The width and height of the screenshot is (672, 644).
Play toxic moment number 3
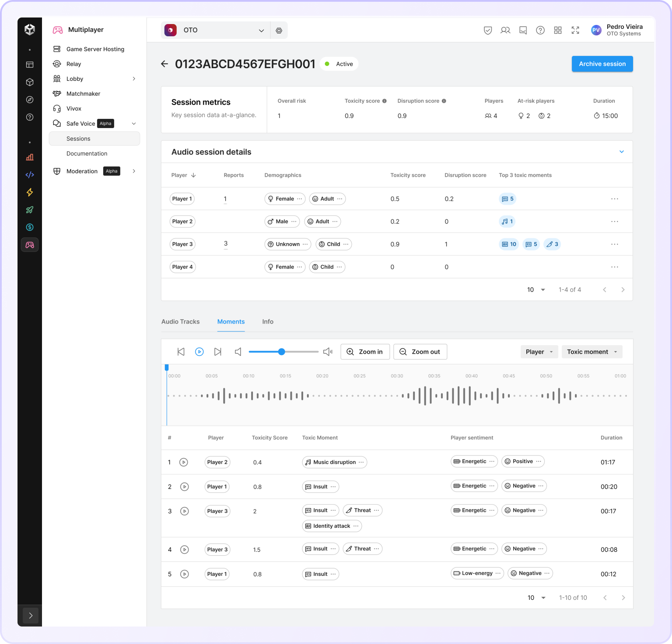pyautogui.click(x=185, y=511)
